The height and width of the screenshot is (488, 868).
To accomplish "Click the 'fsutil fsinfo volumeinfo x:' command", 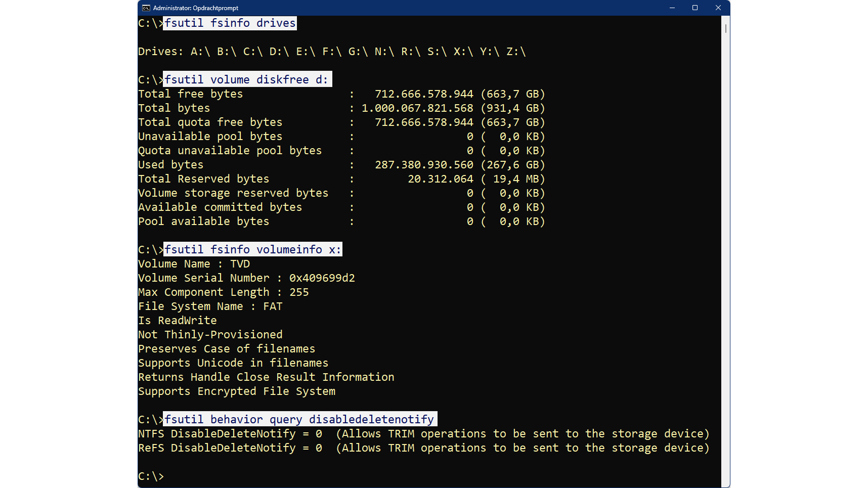I will click(253, 250).
